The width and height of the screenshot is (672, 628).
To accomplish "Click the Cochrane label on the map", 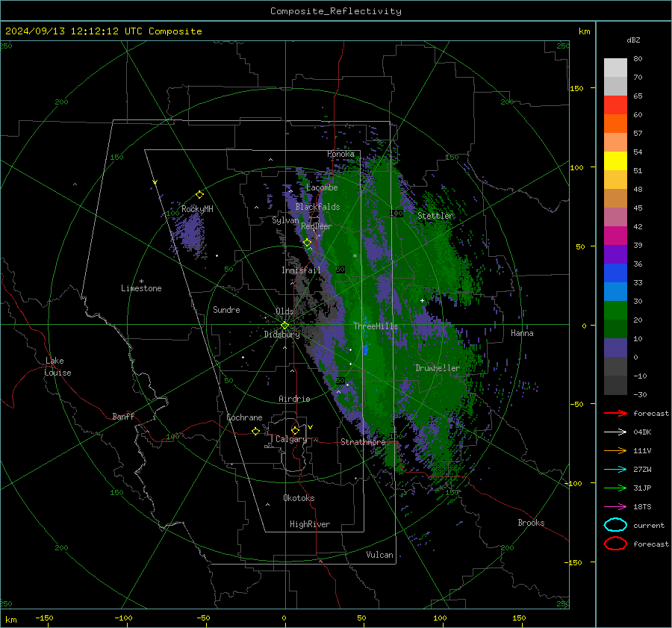I will (244, 417).
